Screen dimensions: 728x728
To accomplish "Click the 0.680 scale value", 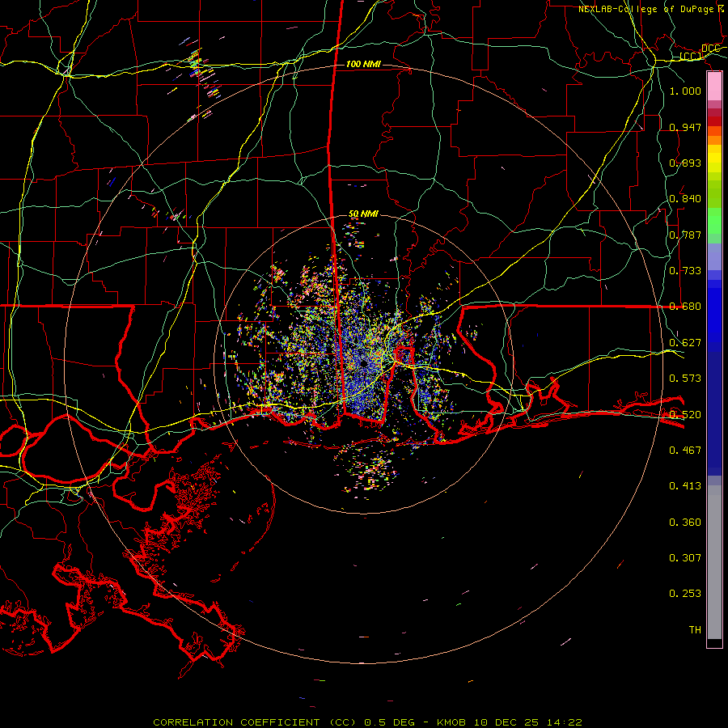I will coord(685,307).
